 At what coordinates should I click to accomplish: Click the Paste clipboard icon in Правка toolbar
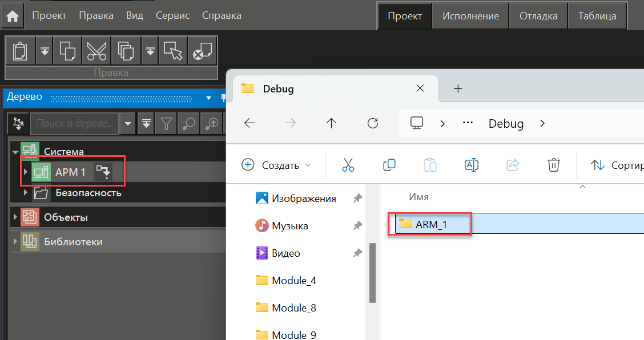pyautogui.click(x=20, y=51)
